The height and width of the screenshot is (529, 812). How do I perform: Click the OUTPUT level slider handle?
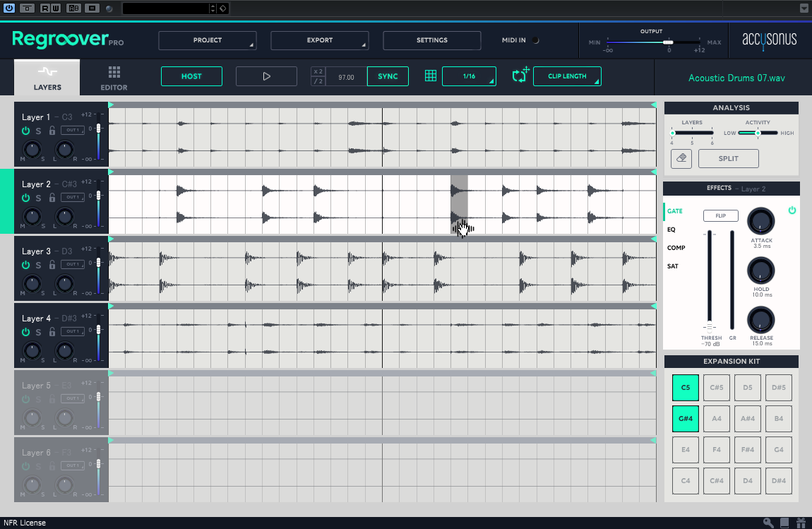tap(668, 42)
